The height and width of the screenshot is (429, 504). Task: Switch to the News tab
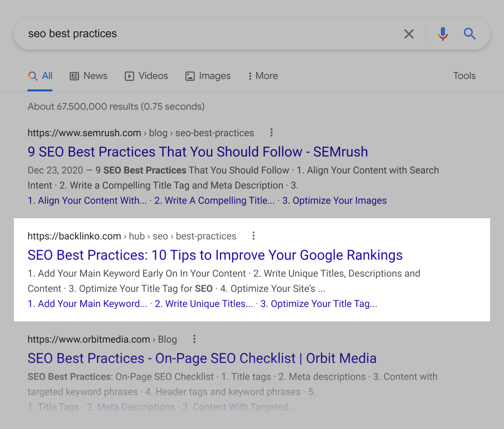(x=95, y=76)
